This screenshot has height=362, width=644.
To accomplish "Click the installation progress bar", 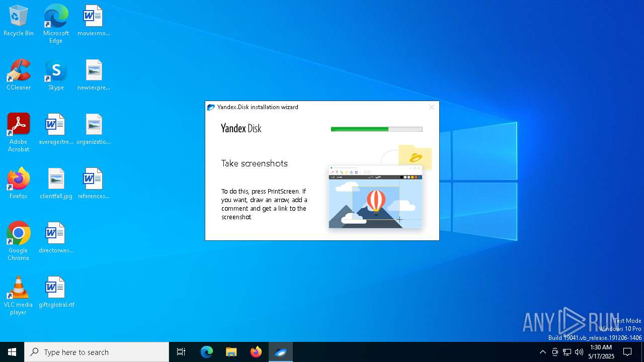I will pos(376,129).
